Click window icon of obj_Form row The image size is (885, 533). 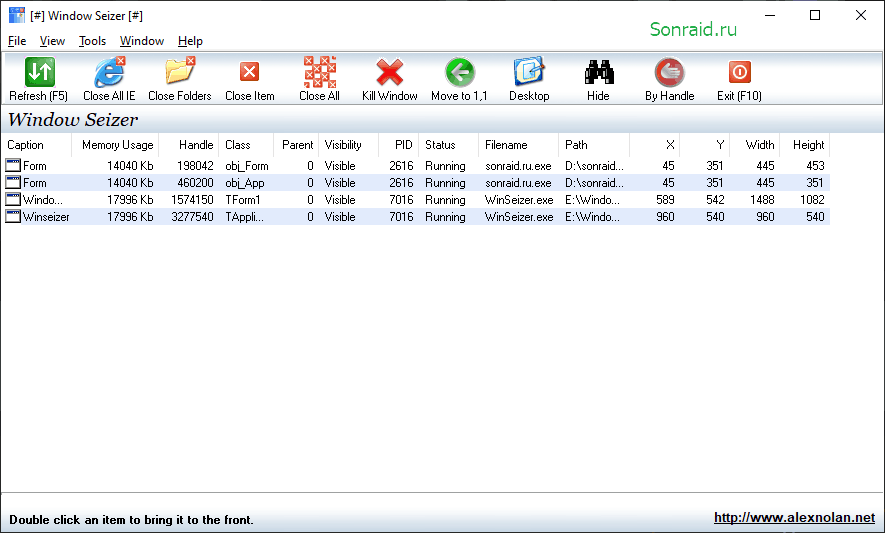coord(13,165)
